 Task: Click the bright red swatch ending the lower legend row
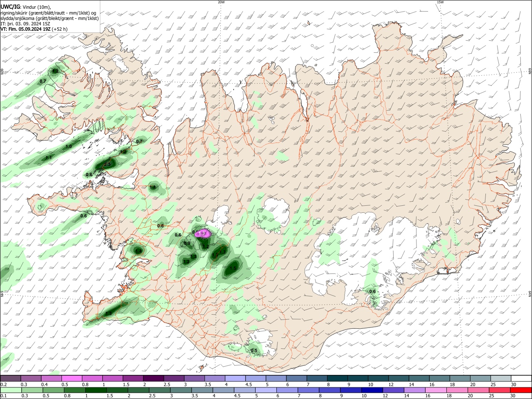pos(521,390)
